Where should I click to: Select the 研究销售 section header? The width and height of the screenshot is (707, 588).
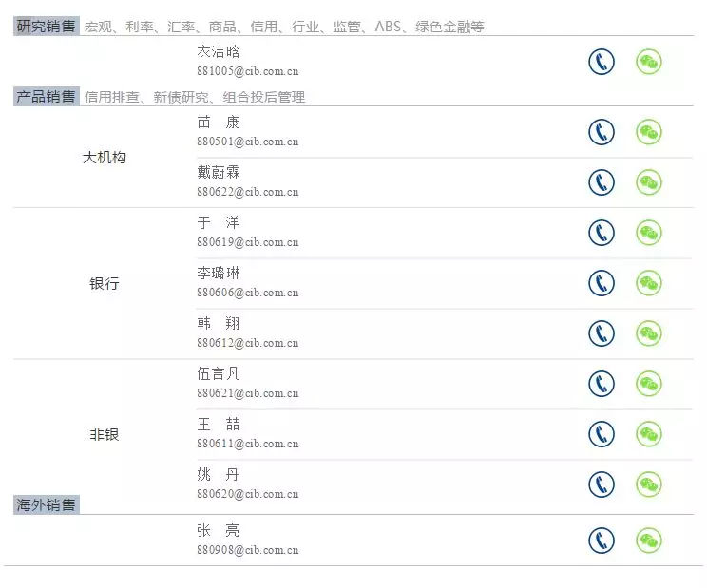(47, 27)
